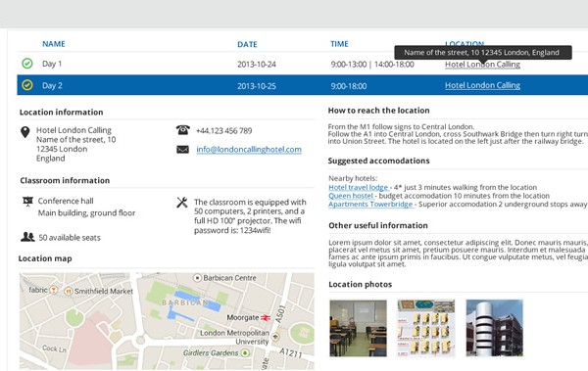Open the Queen hostel link
The height and width of the screenshot is (371, 588).
[x=351, y=196]
